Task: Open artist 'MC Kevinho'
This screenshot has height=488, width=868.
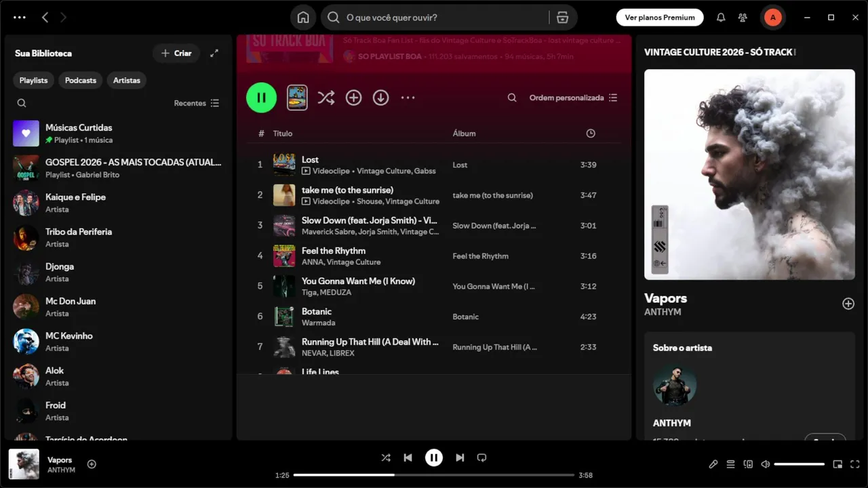Action: click(118, 342)
